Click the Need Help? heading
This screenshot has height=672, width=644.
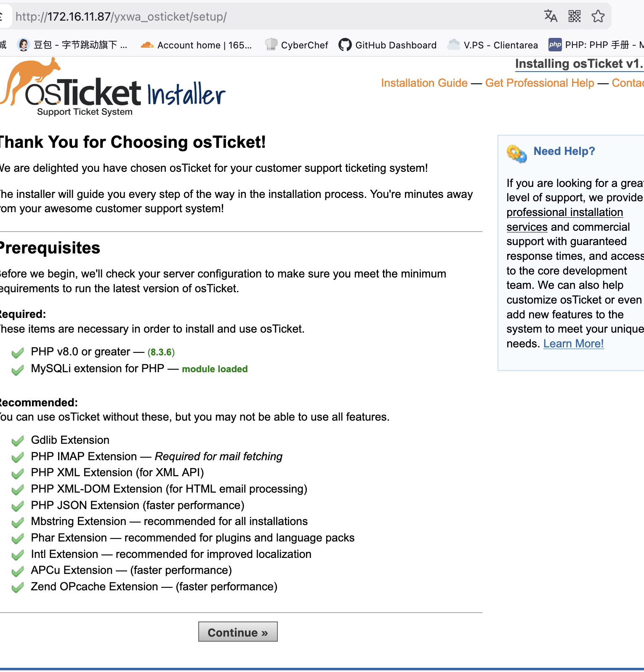click(x=564, y=151)
